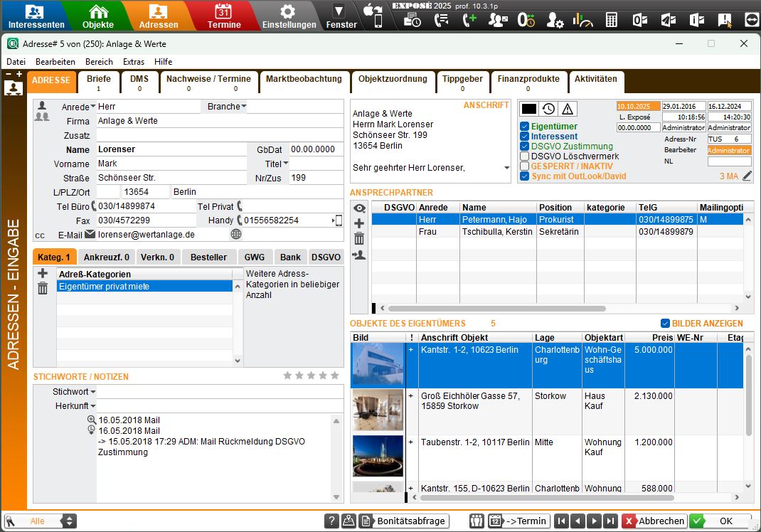Toggle the BILDER ANZEIGEN checkbox
Viewport: 761px width, 532px height.
click(x=665, y=323)
